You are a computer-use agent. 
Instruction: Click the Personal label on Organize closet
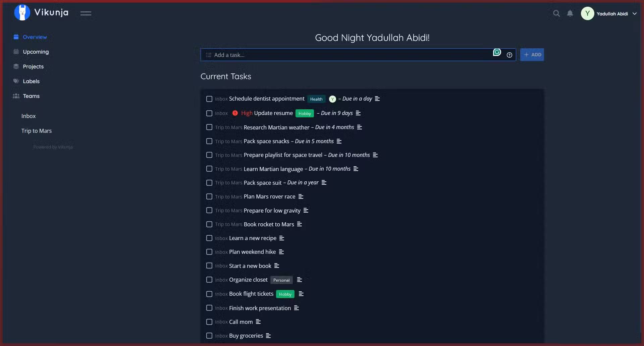click(281, 280)
